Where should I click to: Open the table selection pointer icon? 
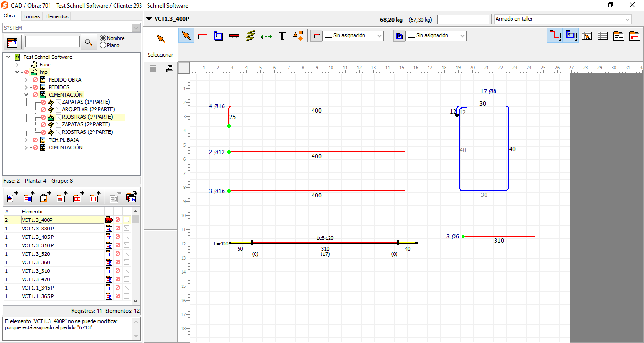coord(586,36)
